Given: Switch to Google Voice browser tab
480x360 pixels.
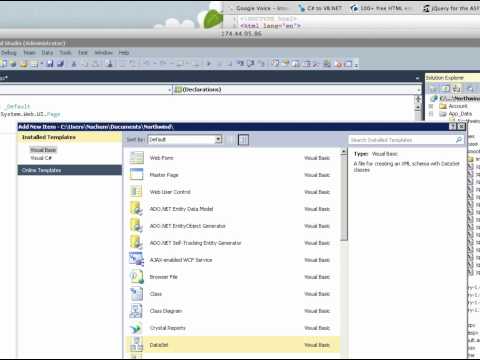Looking at the screenshot, I should [x=259, y=8].
